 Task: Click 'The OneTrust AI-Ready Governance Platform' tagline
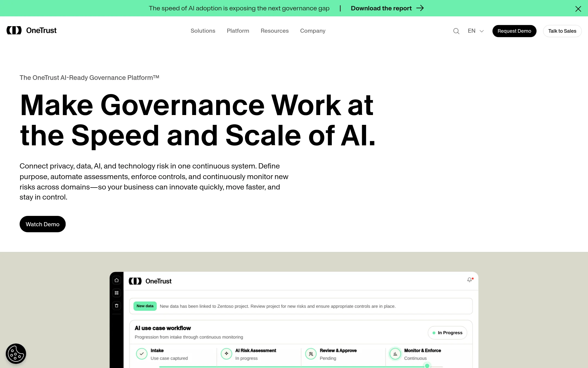tap(89, 78)
